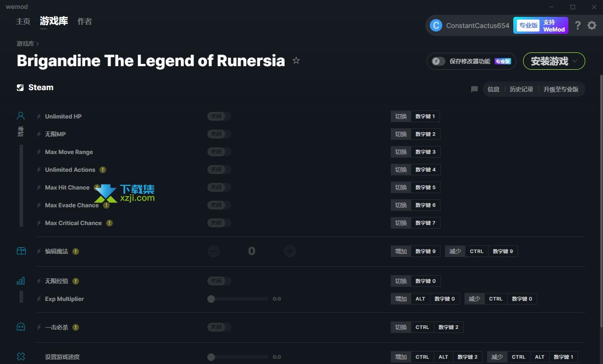Click the Steam platform icon
603x364 pixels.
(x=20, y=87)
